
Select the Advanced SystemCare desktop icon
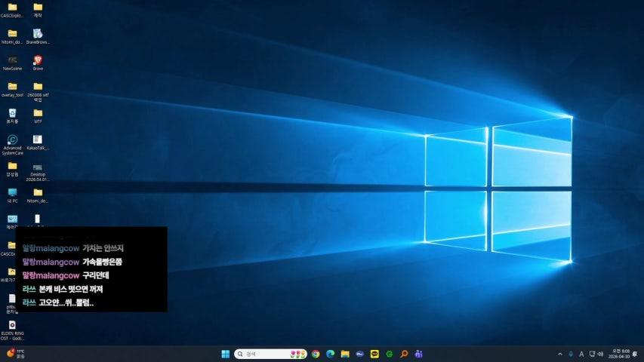pos(12,140)
